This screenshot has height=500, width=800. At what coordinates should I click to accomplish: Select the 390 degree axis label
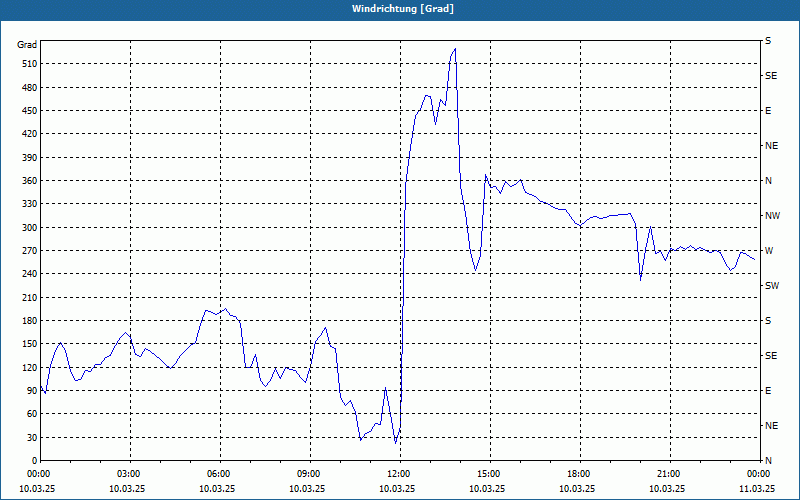tap(30, 158)
